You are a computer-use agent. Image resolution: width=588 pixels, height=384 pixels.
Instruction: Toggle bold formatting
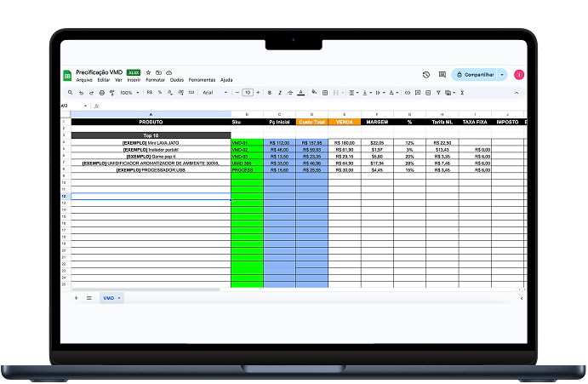(x=269, y=92)
